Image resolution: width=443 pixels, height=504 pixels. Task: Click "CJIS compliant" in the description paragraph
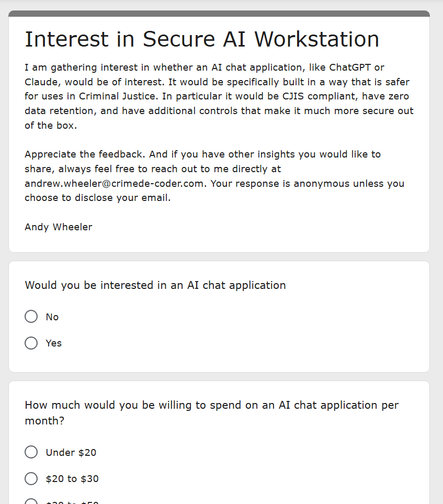click(320, 96)
